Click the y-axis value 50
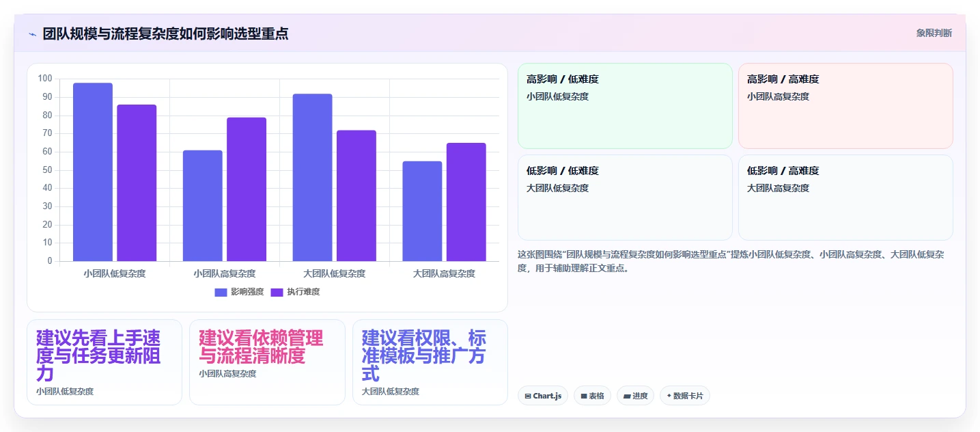The width and height of the screenshot is (980, 432). click(47, 170)
